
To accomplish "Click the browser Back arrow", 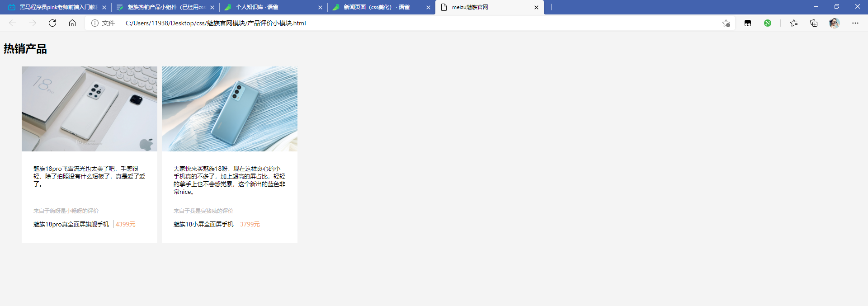I will pyautogui.click(x=13, y=23).
